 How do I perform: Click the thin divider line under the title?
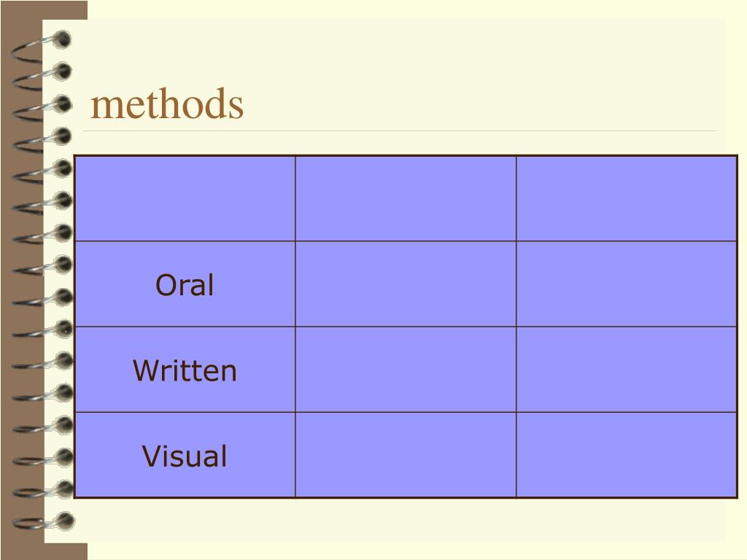399,131
